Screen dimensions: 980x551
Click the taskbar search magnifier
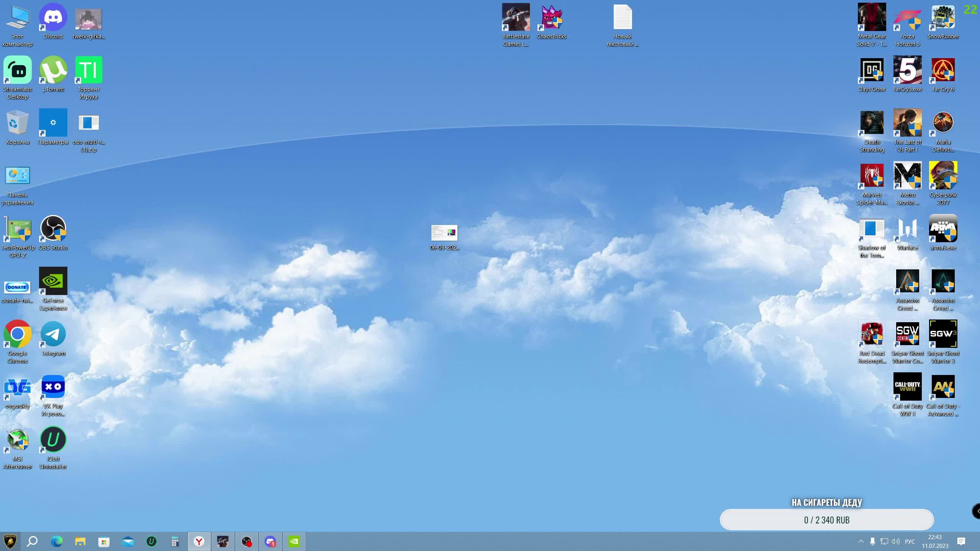(32, 541)
